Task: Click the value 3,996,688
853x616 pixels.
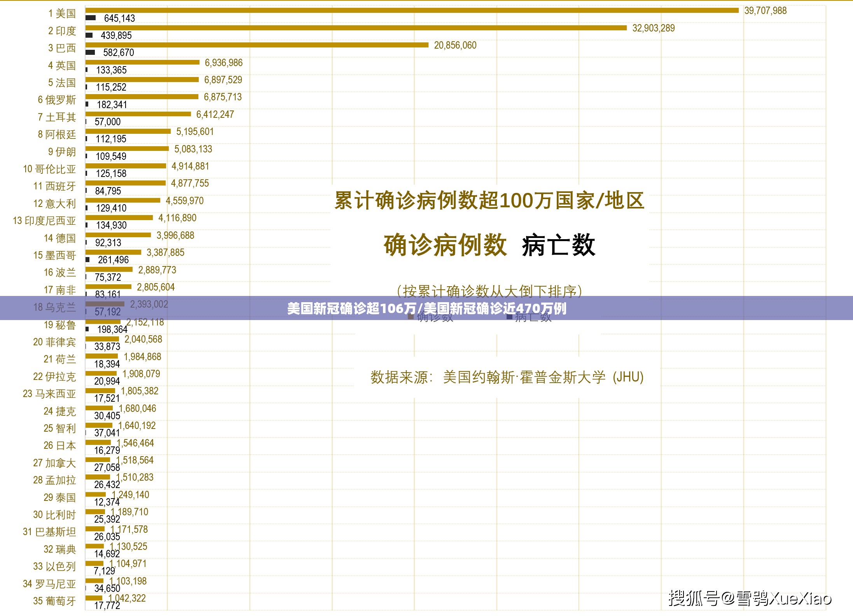Action: (175, 235)
